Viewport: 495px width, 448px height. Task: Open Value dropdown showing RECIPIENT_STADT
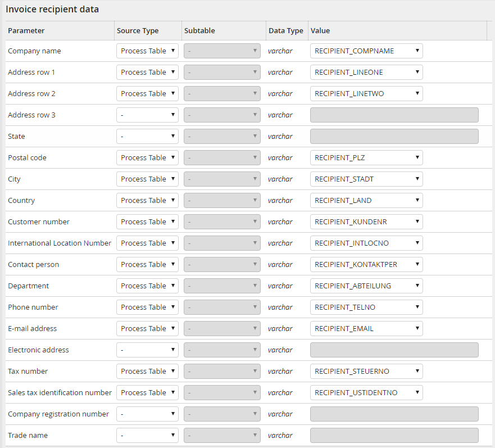coord(366,179)
